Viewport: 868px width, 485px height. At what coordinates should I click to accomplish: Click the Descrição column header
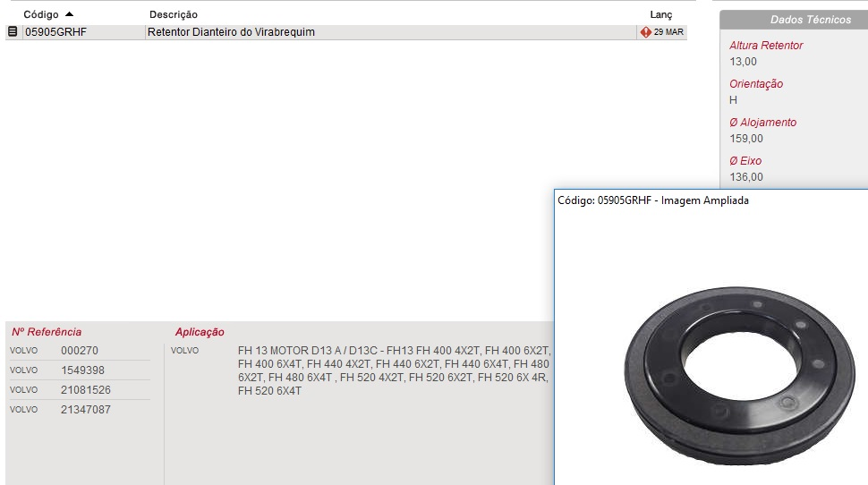(174, 14)
